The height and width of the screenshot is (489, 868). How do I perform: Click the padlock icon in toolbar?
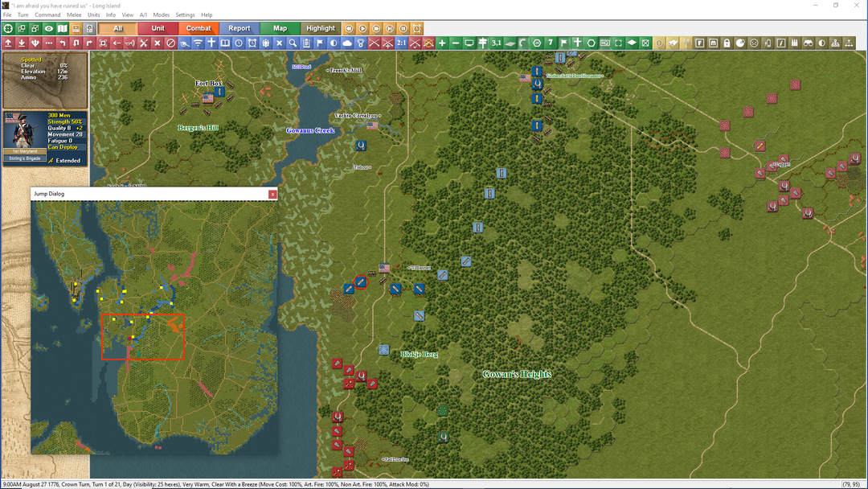pos(727,43)
